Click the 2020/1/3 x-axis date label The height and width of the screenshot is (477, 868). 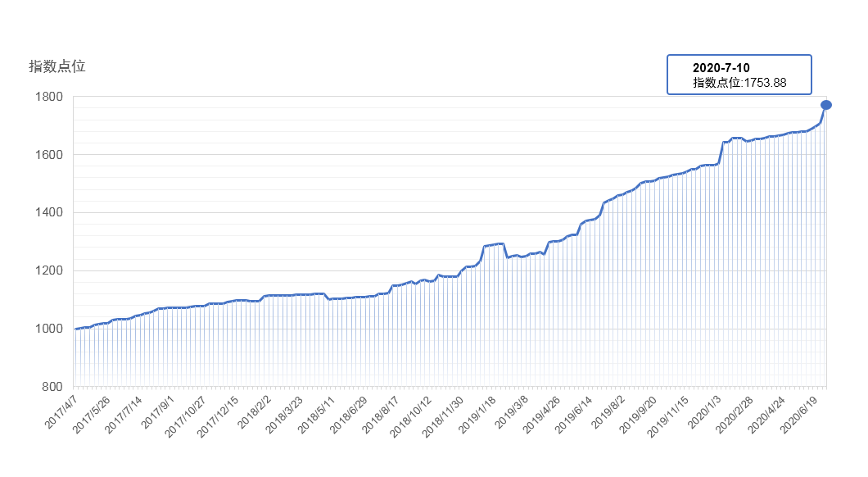[x=705, y=412]
